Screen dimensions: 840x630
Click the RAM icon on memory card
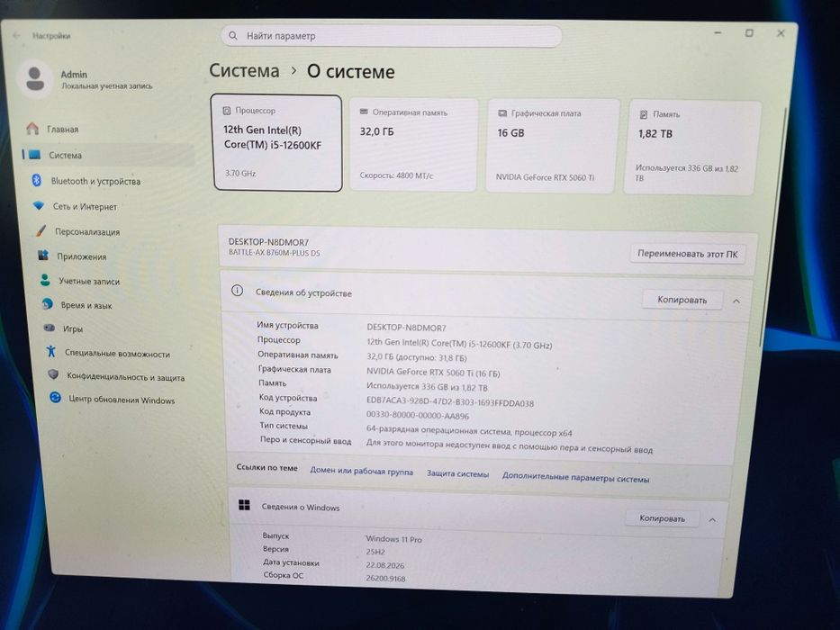click(364, 112)
